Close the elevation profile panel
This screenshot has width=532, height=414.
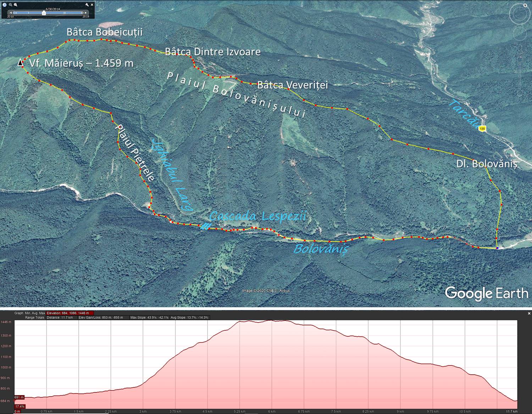(529, 313)
